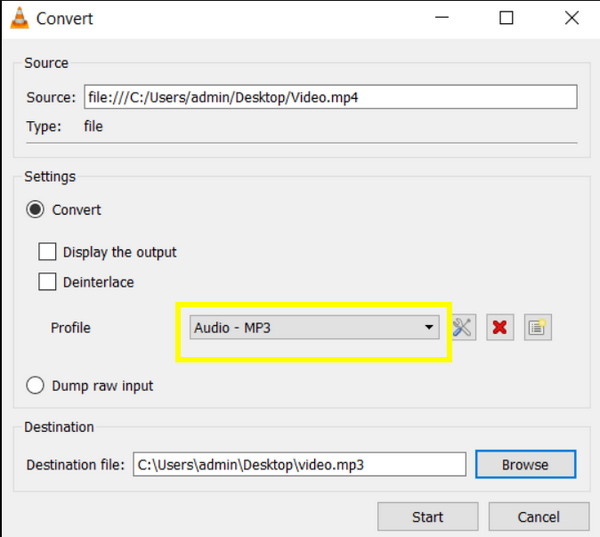Close the Convert dialog window
This screenshot has width=600, height=537.
pyautogui.click(x=570, y=18)
